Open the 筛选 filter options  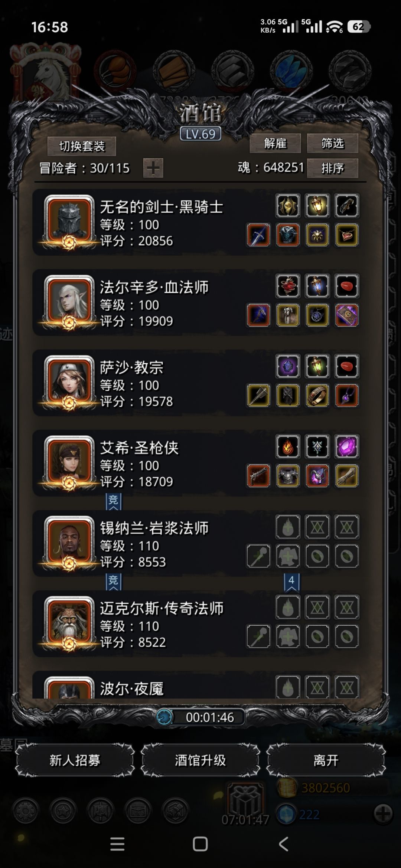pyautogui.click(x=333, y=143)
